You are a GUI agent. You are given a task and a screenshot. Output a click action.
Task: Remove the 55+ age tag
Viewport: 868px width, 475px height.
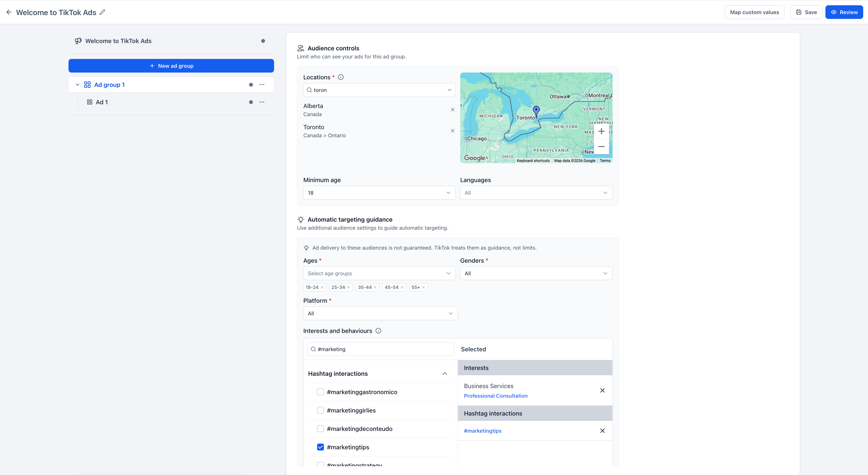pos(424,287)
